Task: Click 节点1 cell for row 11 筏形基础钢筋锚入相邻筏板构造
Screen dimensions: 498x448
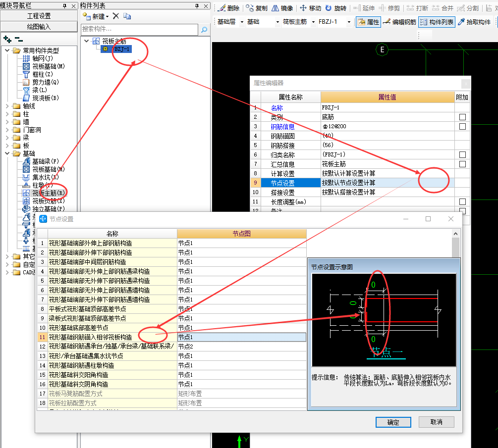Action: coord(242,337)
